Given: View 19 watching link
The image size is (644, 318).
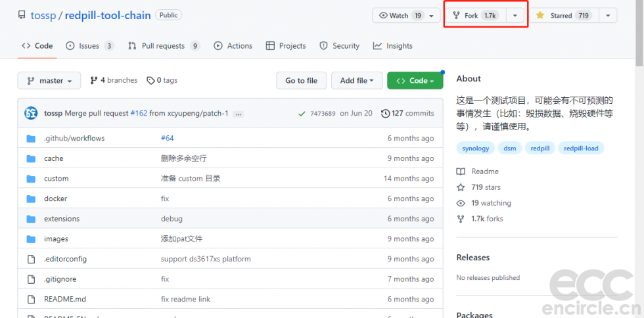Looking at the screenshot, I should 492,203.
